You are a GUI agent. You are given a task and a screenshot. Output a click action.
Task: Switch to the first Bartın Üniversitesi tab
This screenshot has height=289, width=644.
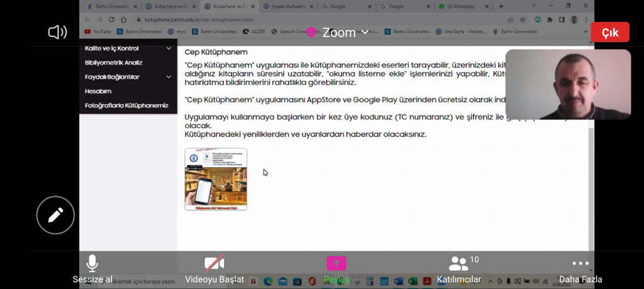point(111,6)
